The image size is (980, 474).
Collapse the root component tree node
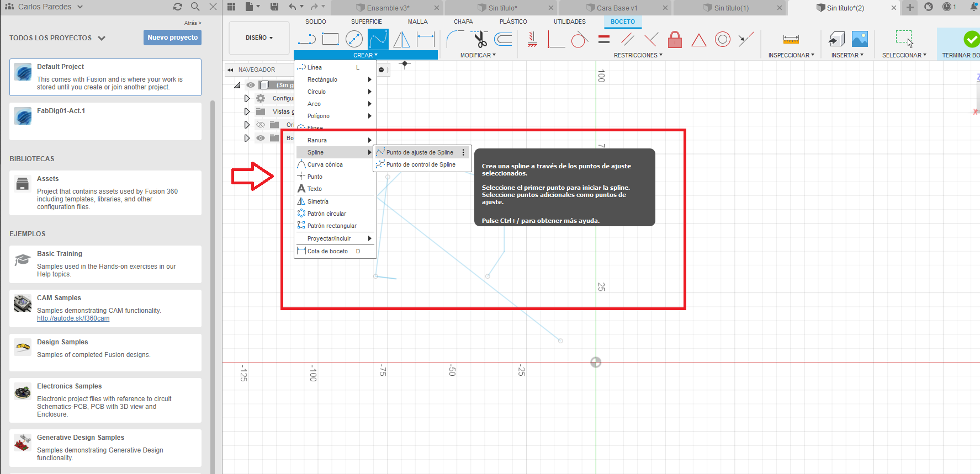(237, 85)
